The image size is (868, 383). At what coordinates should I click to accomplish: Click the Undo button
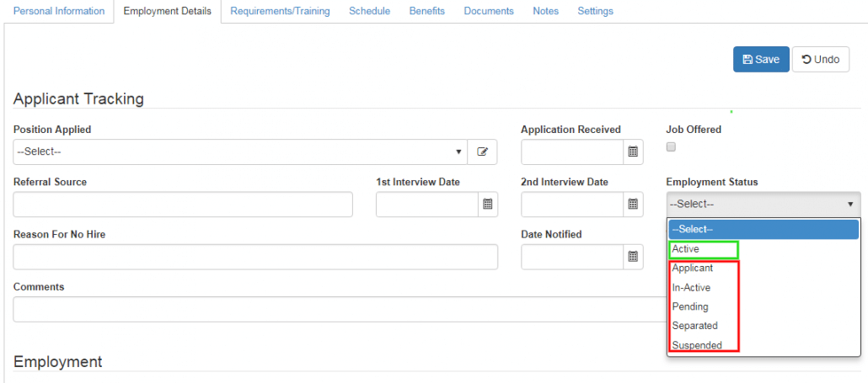[820, 60]
